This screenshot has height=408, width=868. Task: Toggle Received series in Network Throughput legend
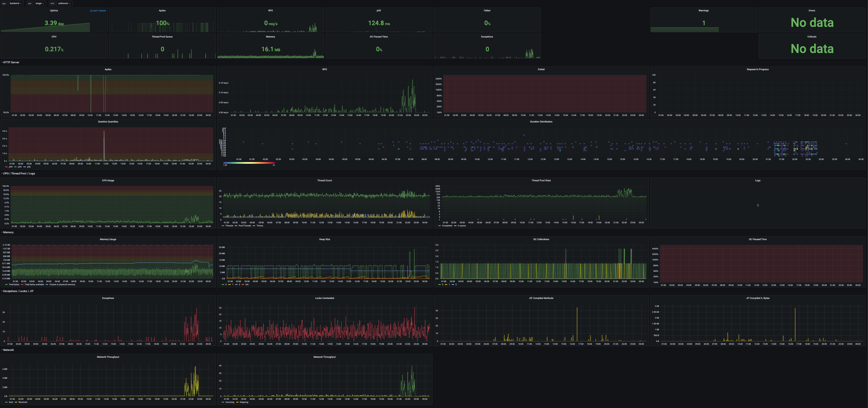pos(23,402)
